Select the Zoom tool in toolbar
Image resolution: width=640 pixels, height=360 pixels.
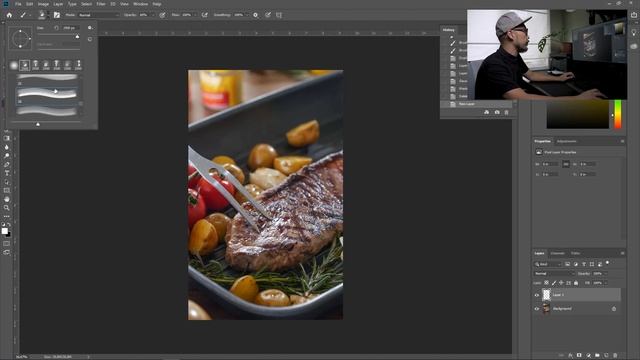[x=7, y=208]
